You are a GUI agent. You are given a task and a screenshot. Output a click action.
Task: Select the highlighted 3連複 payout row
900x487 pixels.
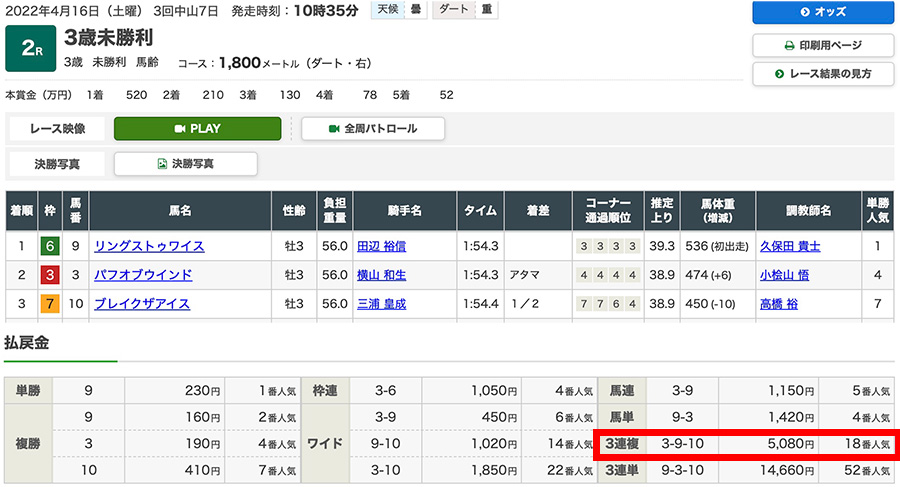click(745, 444)
